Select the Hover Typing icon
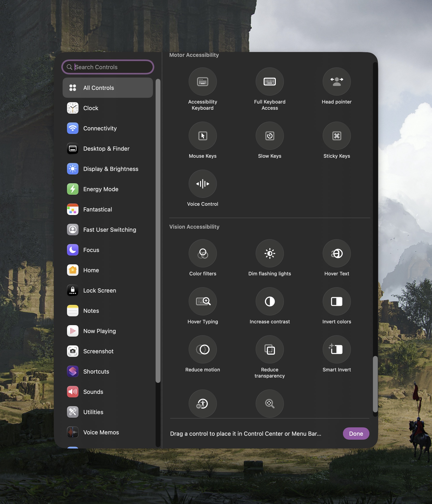 click(x=203, y=301)
